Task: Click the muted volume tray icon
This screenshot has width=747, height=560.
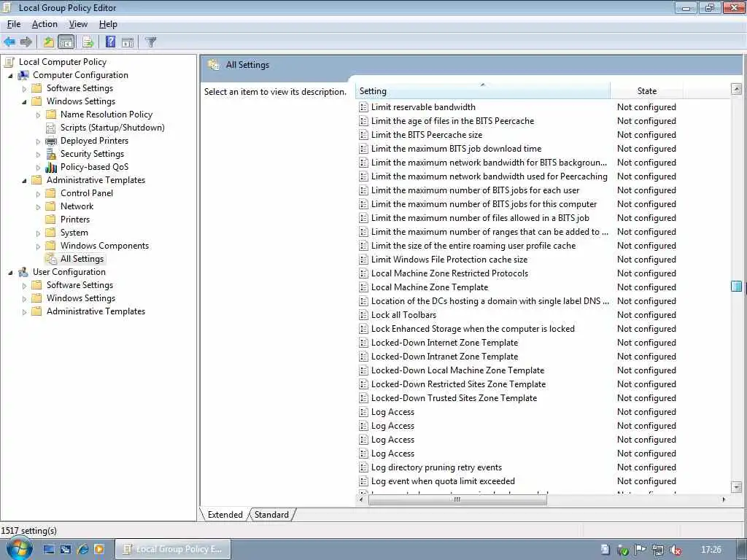Action: click(675, 550)
